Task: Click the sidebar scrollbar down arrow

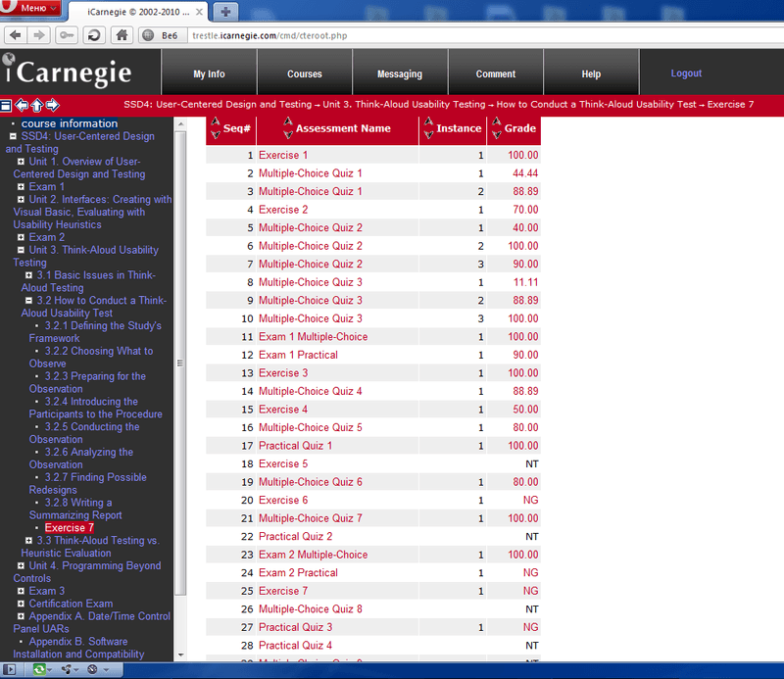Action: [181, 655]
